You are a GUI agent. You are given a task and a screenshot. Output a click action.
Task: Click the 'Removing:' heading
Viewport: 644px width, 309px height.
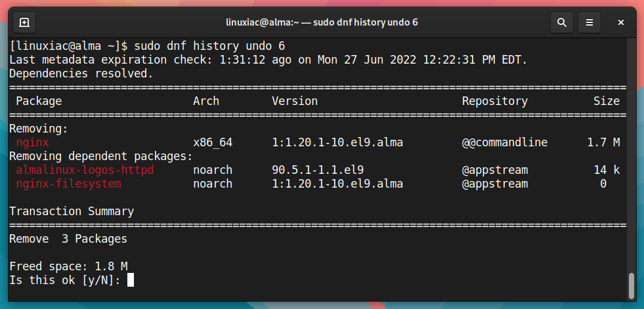click(39, 129)
